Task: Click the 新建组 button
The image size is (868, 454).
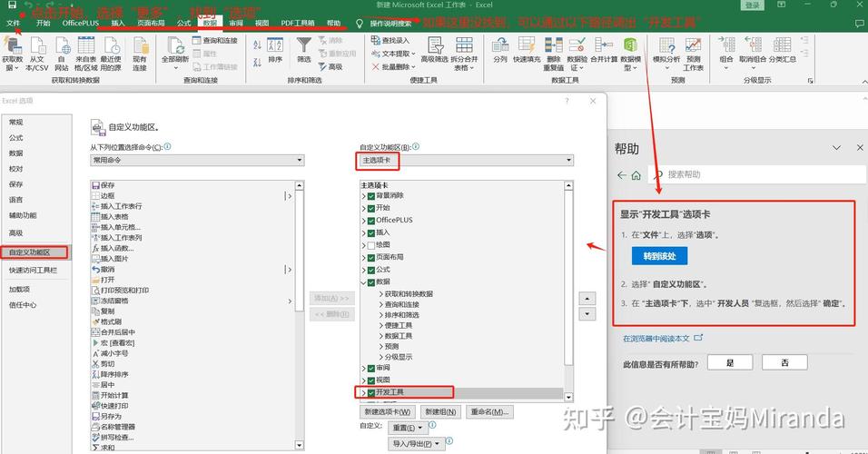Action: 440,412
